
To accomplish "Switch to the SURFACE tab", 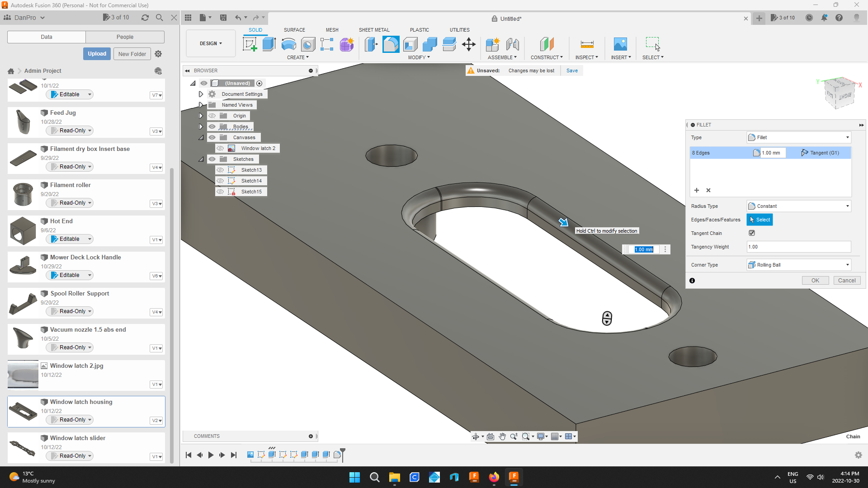I will pyautogui.click(x=294, y=30).
